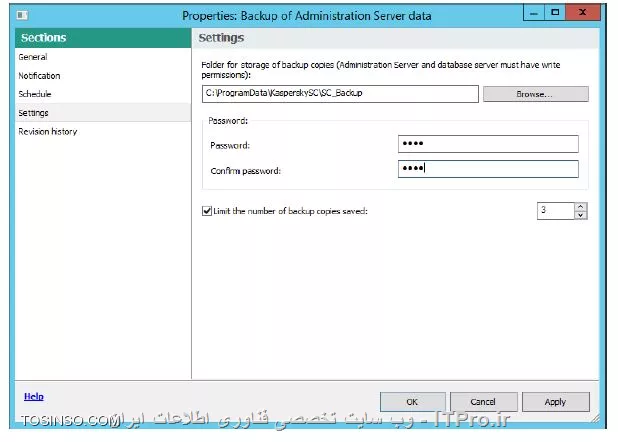Focus the Confirm password field
The height and width of the screenshot is (442, 618).
[488, 169]
